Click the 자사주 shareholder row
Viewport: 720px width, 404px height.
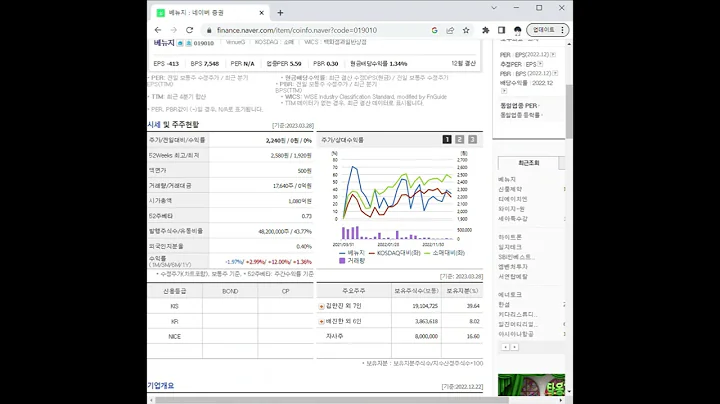point(399,337)
